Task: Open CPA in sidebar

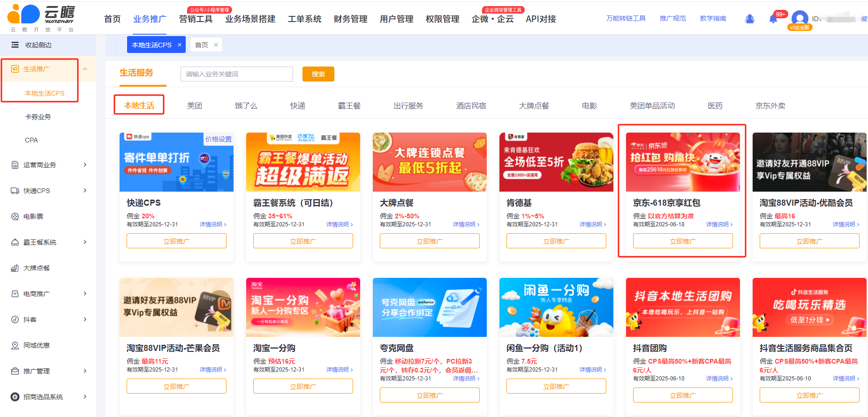Action: click(31, 140)
